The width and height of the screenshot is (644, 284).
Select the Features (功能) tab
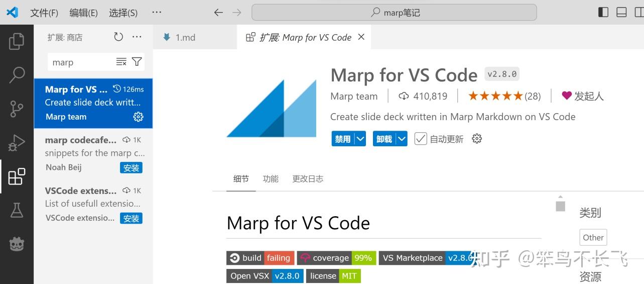(x=271, y=178)
